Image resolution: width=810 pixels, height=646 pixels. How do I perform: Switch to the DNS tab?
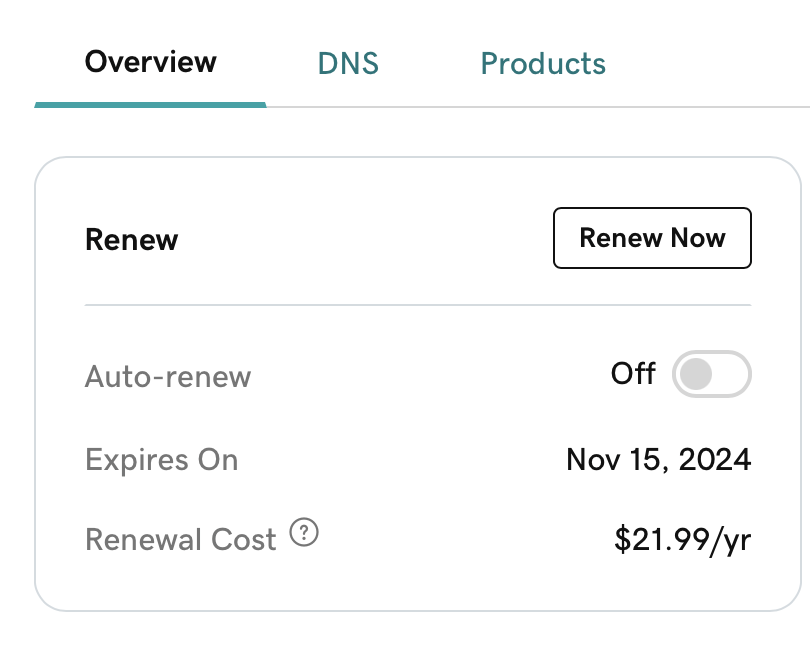(x=348, y=64)
